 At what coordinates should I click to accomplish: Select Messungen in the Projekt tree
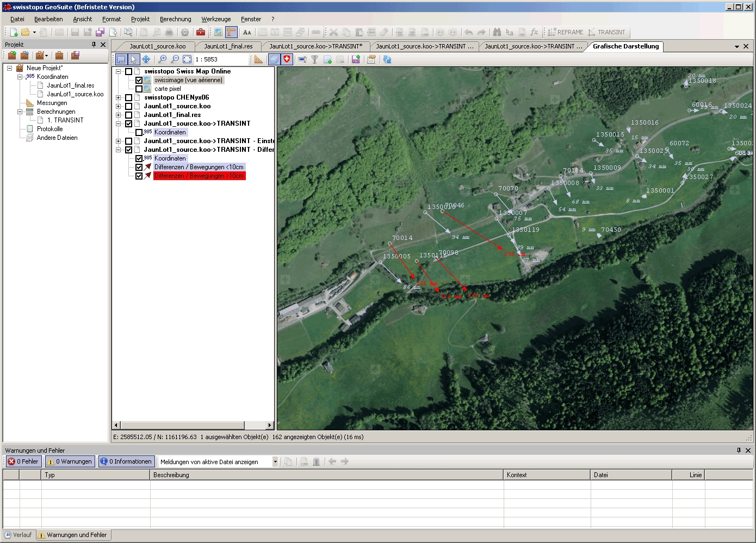pos(52,103)
